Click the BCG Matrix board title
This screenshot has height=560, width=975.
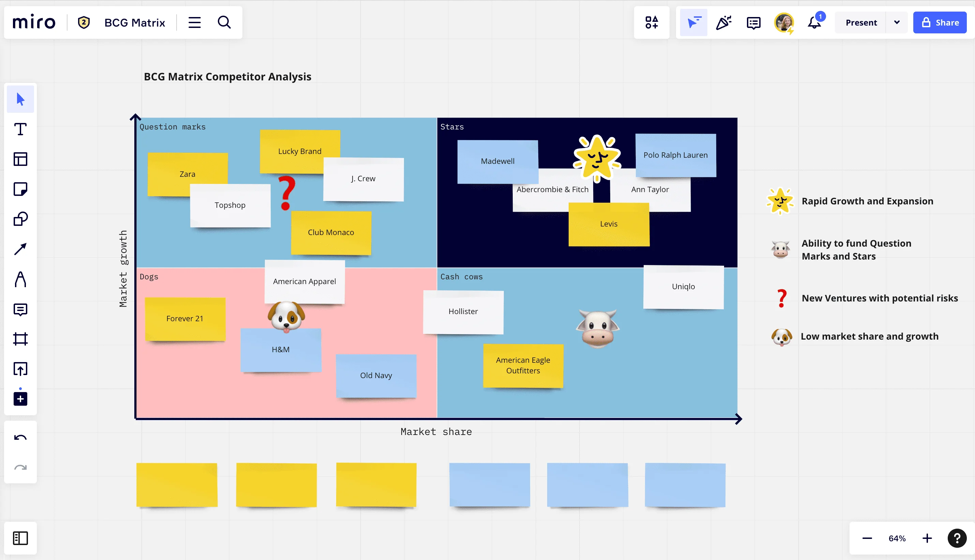(x=135, y=23)
